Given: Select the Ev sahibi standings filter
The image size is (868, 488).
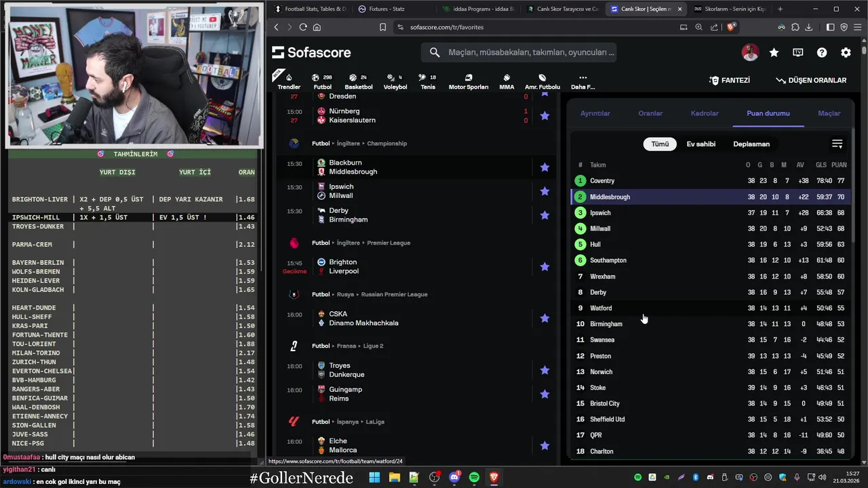Looking at the screenshot, I should (x=701, y=144).
